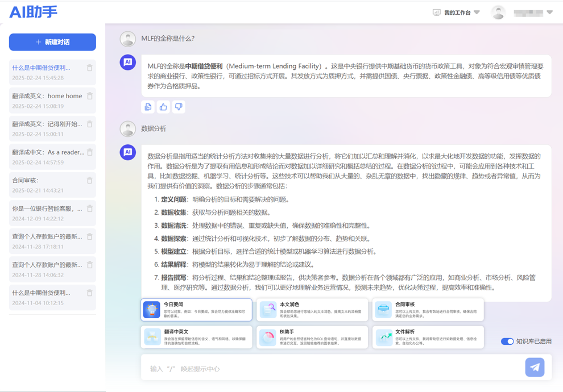Open the BI助手 SQL assistant tool

(312, 336)
